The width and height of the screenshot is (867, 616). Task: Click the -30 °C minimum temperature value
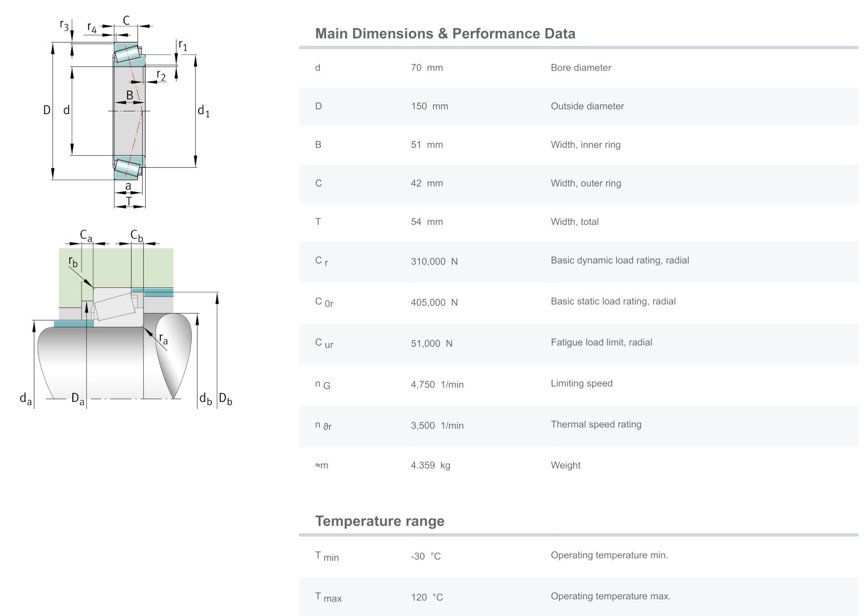point(425,556)
